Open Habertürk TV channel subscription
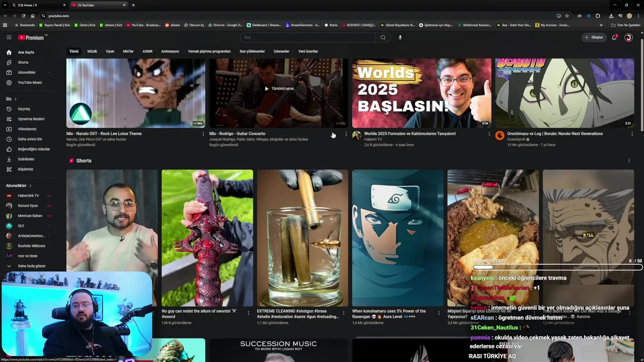This screenshot has height=362, width=644. 28,196
